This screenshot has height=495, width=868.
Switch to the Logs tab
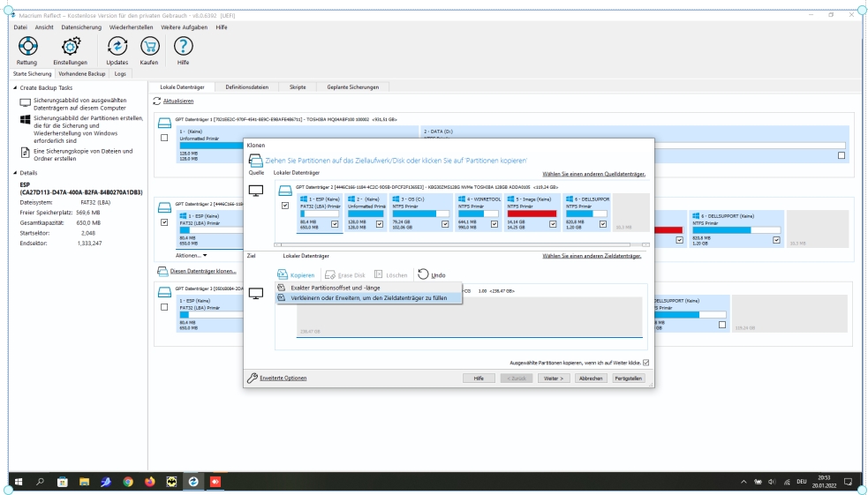[120, 73]
